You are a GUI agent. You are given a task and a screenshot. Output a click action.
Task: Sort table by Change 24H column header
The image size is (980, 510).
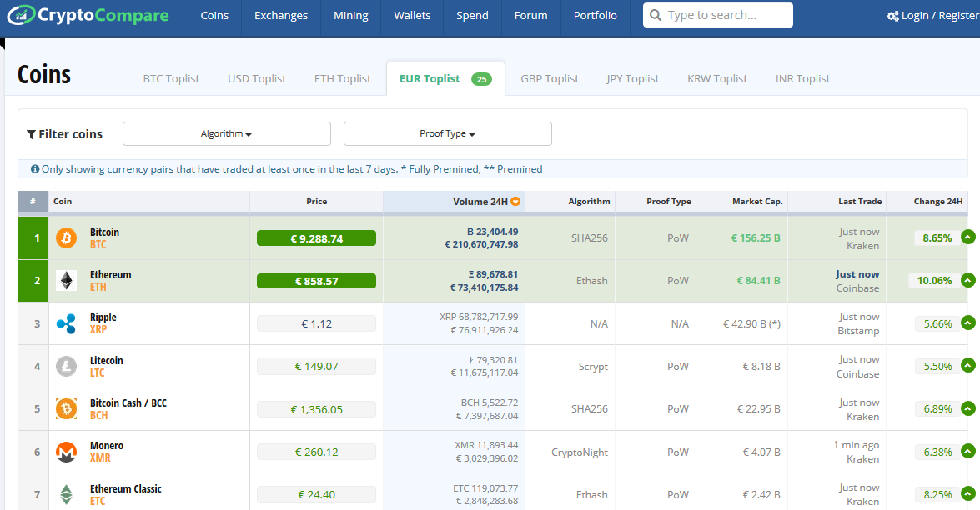[x=927, y=202]
